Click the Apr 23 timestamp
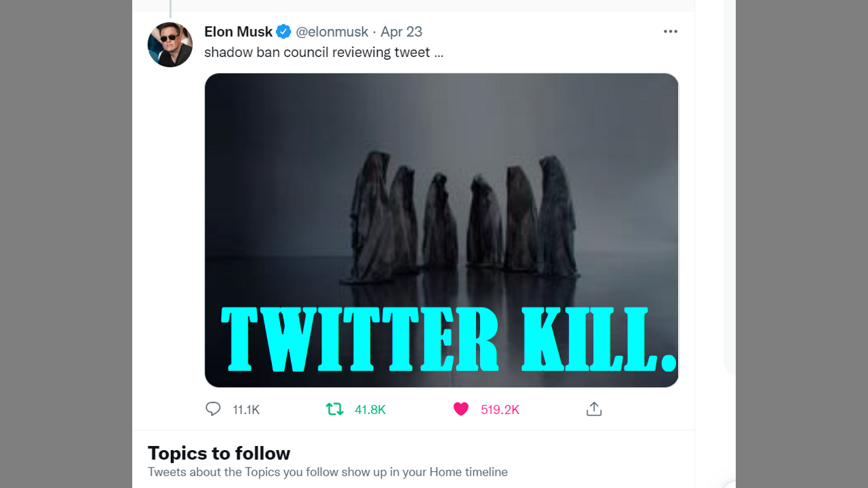This screenshot has height=488, width=868. [x=401, y=32]
